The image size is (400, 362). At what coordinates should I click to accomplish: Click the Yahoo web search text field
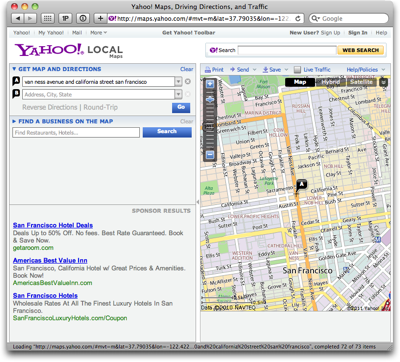[287, 50]
